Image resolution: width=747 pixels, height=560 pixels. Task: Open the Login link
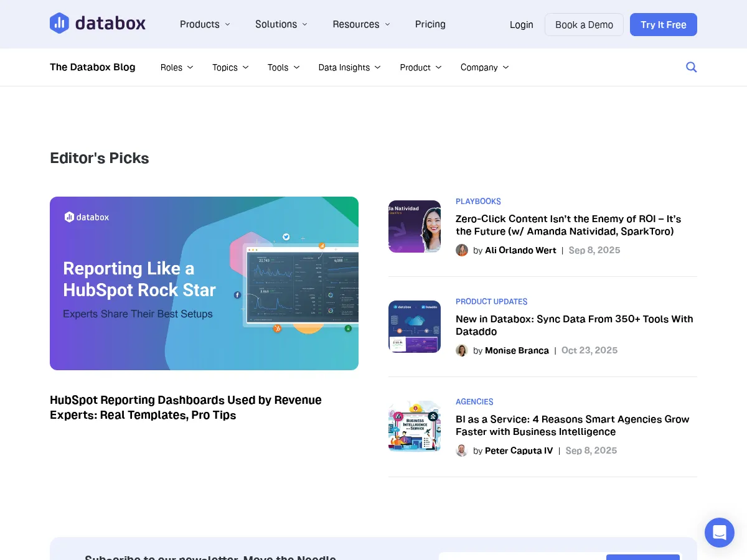522,24
